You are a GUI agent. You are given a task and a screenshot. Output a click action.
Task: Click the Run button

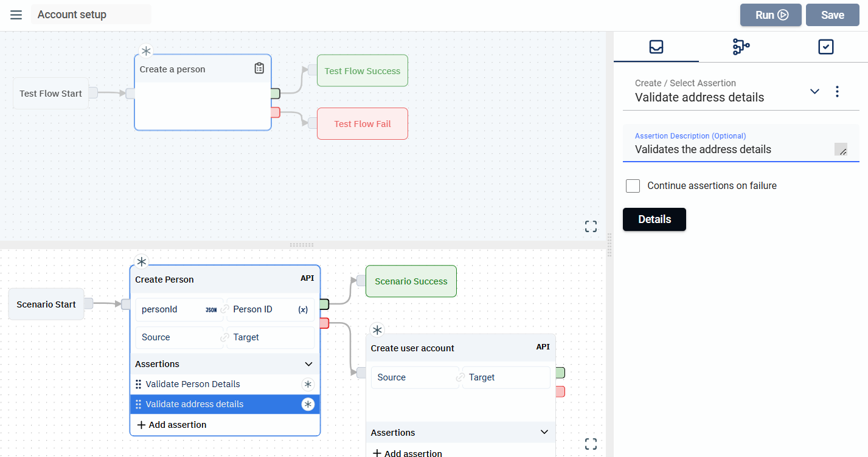tap(771, 15)
